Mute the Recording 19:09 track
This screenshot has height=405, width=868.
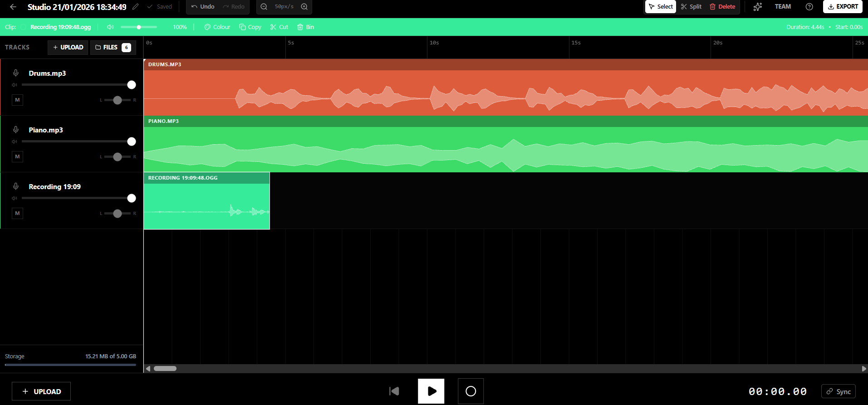coord(17,213)
